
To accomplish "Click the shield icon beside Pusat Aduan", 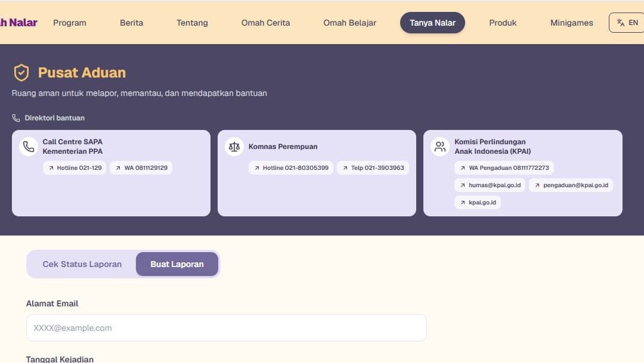I will 21,73.
